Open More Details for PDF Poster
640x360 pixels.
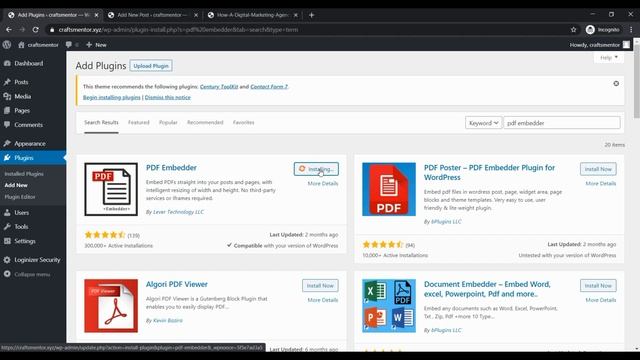(x=601, y=184)
